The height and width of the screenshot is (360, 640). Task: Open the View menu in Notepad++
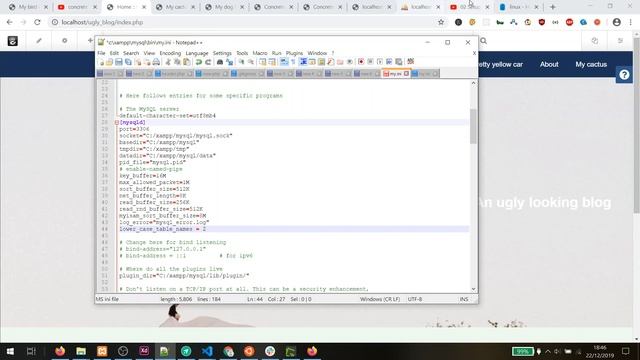149,53
